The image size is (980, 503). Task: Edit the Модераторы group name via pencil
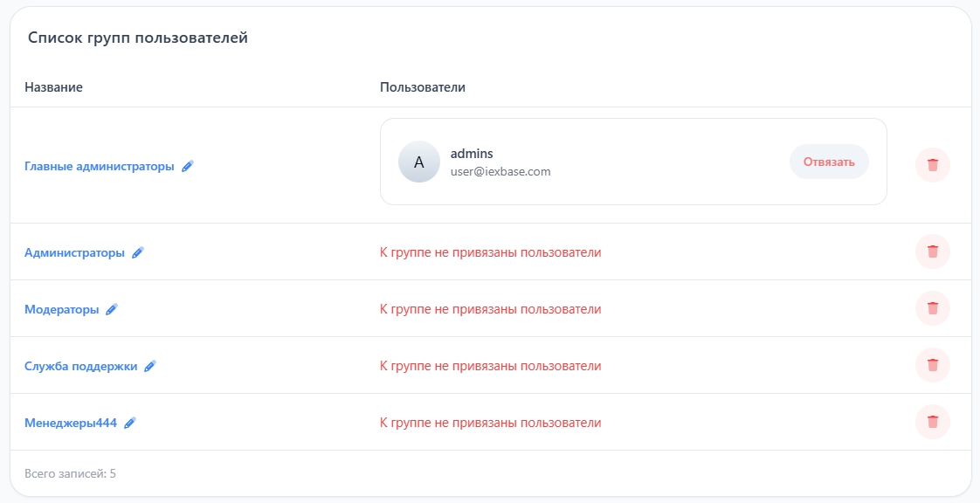112,309
